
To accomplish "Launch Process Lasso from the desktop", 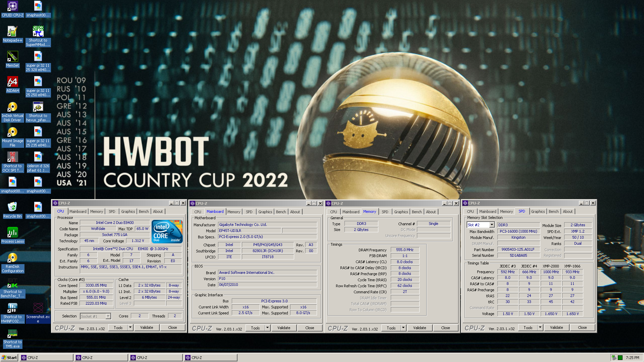I will 12,235.
